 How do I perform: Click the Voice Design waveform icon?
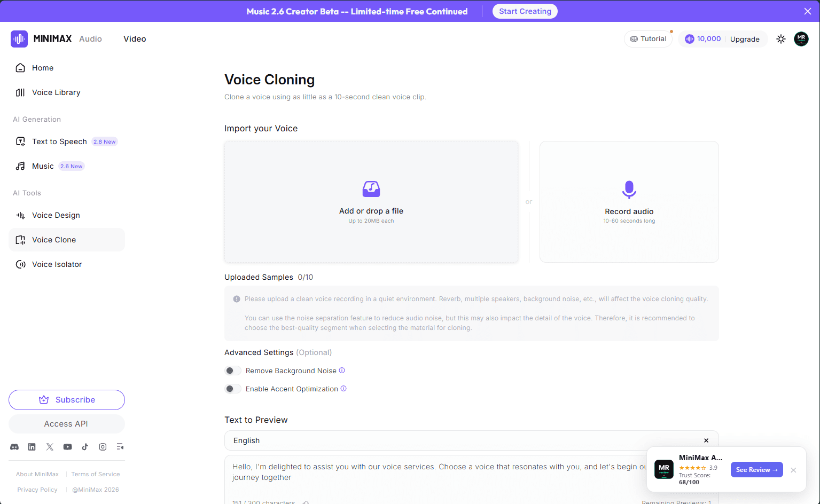[20, 215]
